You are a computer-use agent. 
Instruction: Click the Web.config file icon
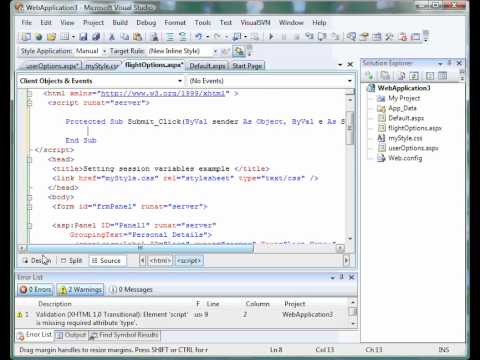(x=381, y=158)
